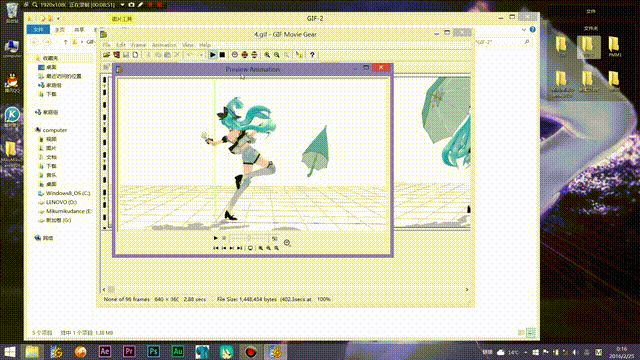Click the zoom out magnifier on main toolbar
The width and height of the screenshot is (640, 360).
pos(277,55)
